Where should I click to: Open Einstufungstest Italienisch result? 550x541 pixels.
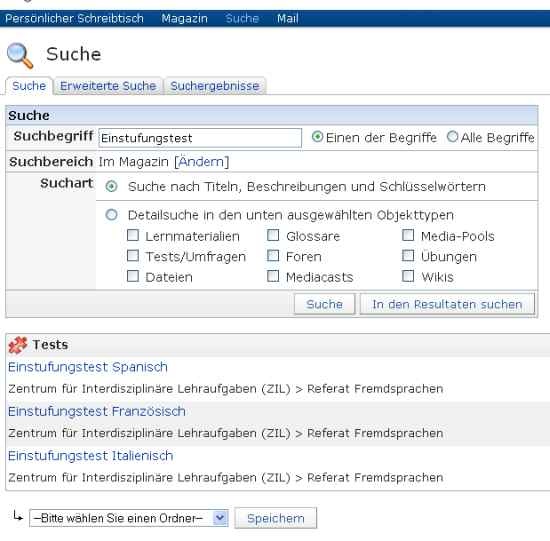pos(90,456)
